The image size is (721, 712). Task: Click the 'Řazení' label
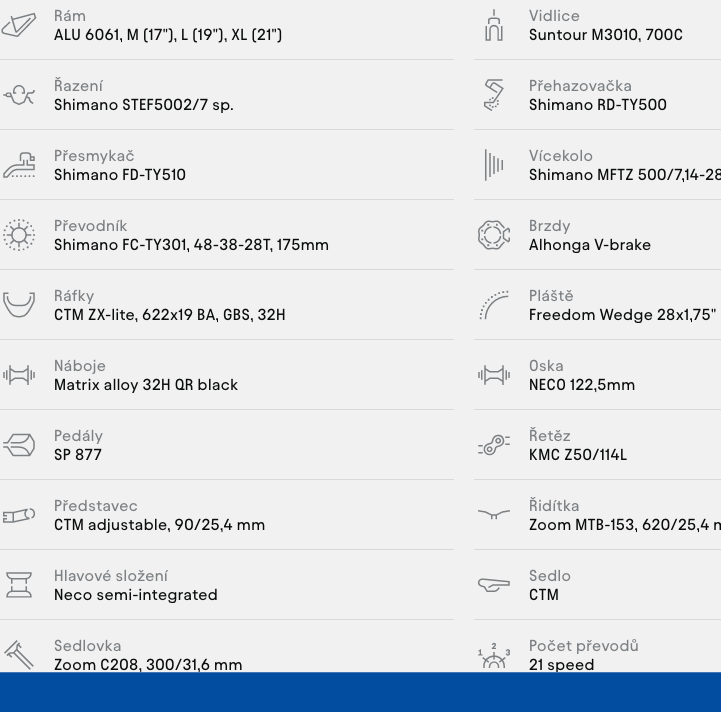(x=78, y=86)
